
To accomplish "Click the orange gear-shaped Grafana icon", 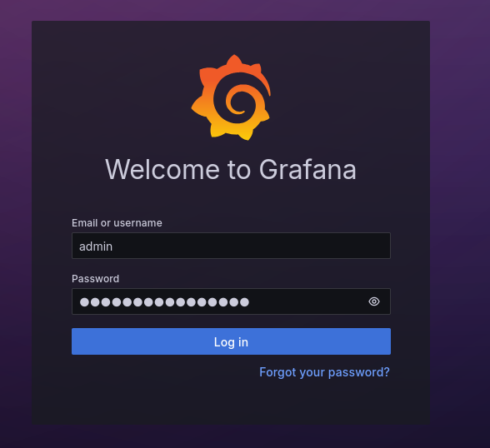I will [x=232, y=97].
